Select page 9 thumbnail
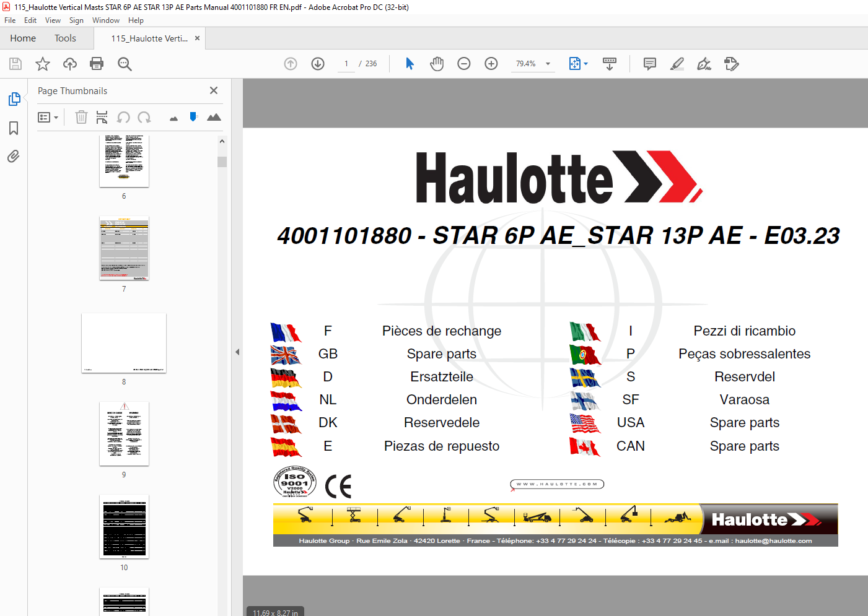Image resolution: width=868 pixels, height=616 pixels. [124, 434]
